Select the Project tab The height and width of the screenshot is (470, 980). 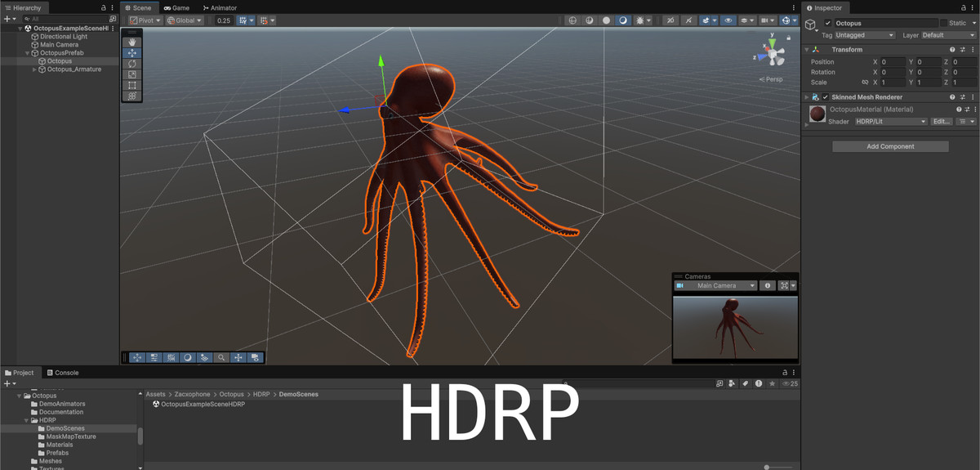[19, 373]
